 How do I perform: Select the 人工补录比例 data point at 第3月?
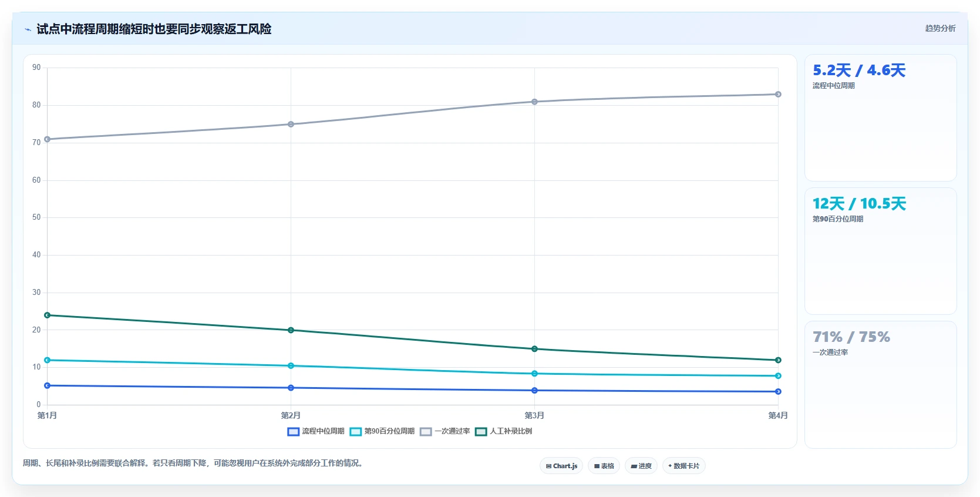coord(534,349)
